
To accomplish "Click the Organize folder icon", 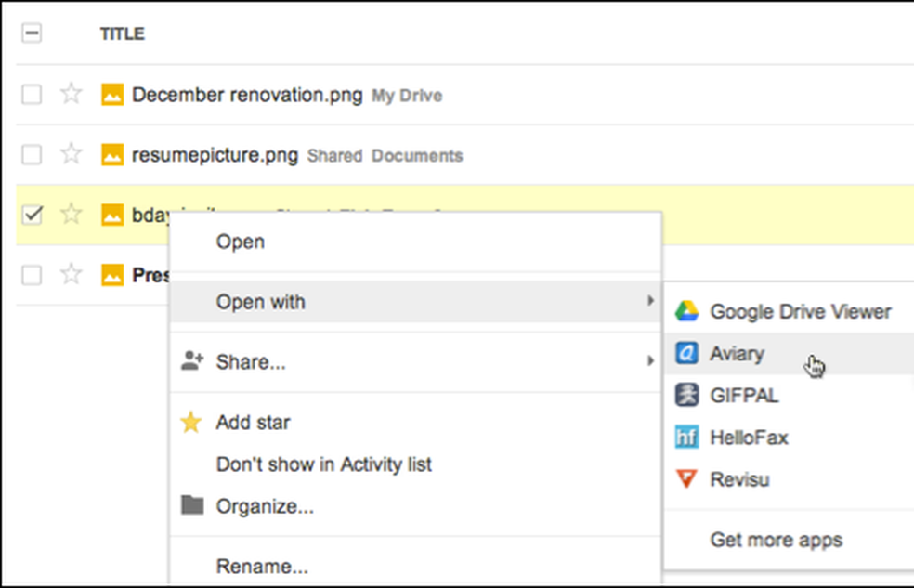I will pyautogui.click(x=192, y=505).
